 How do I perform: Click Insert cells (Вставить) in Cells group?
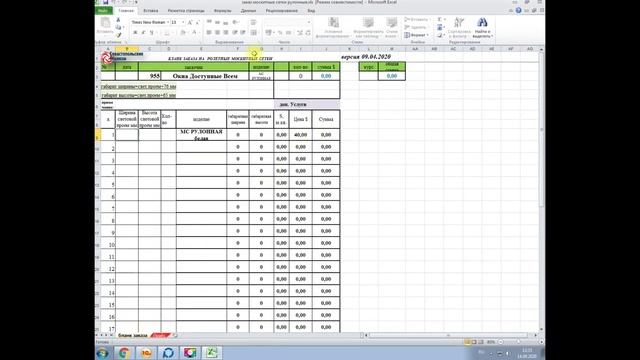(417, 20)
